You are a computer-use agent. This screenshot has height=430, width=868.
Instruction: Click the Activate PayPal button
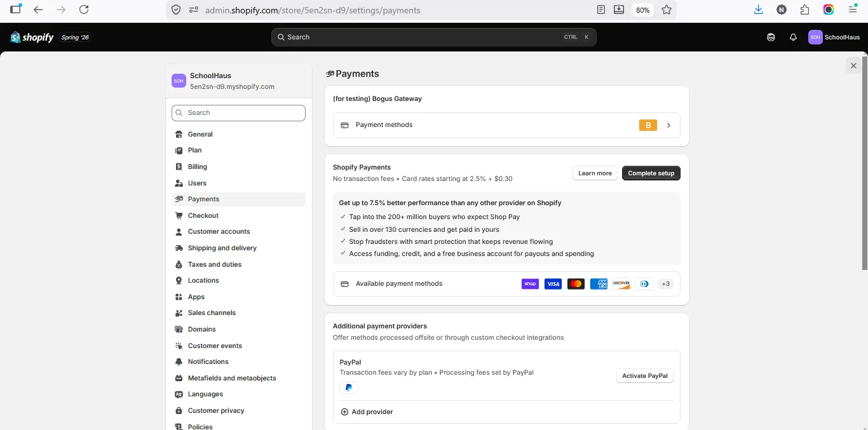[x=645, y=376]
